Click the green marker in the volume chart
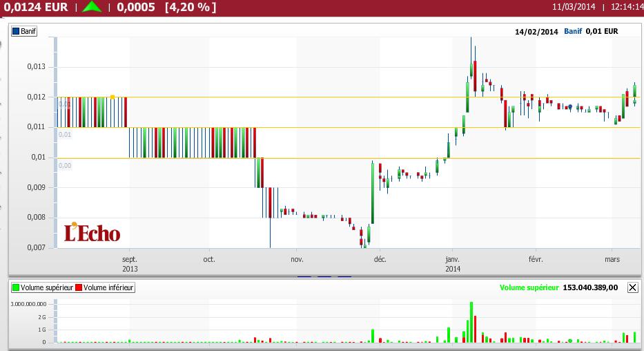This screenshot has width=644, height=351. 570,341
